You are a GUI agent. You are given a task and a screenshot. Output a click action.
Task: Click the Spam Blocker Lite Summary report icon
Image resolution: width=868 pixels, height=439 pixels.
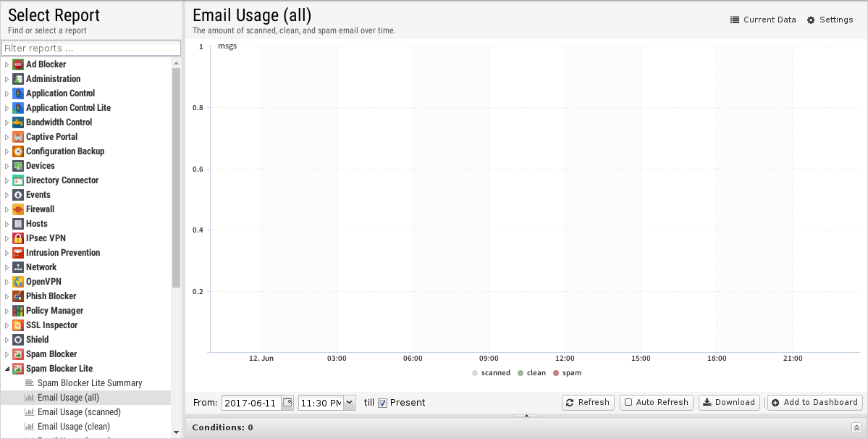[30, 383]
